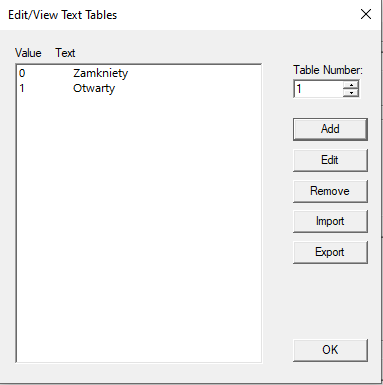The width and height of the screenshot is (383, 385).
Task: Click the Add button
Action: (330, 129)
